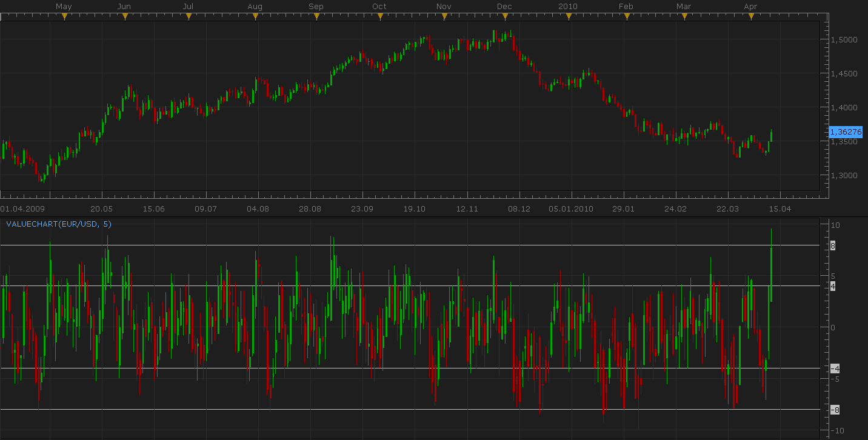Click the 04.08 date label
Image resolution: width=868 pixels, height=440 pixels.
click(x=258, y=208)
